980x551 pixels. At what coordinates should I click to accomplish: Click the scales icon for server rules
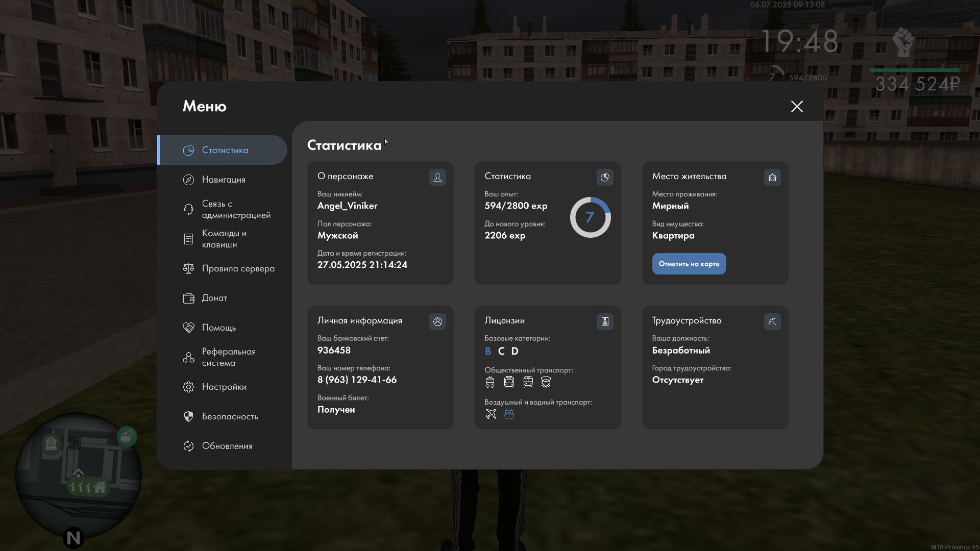[188, 268]
